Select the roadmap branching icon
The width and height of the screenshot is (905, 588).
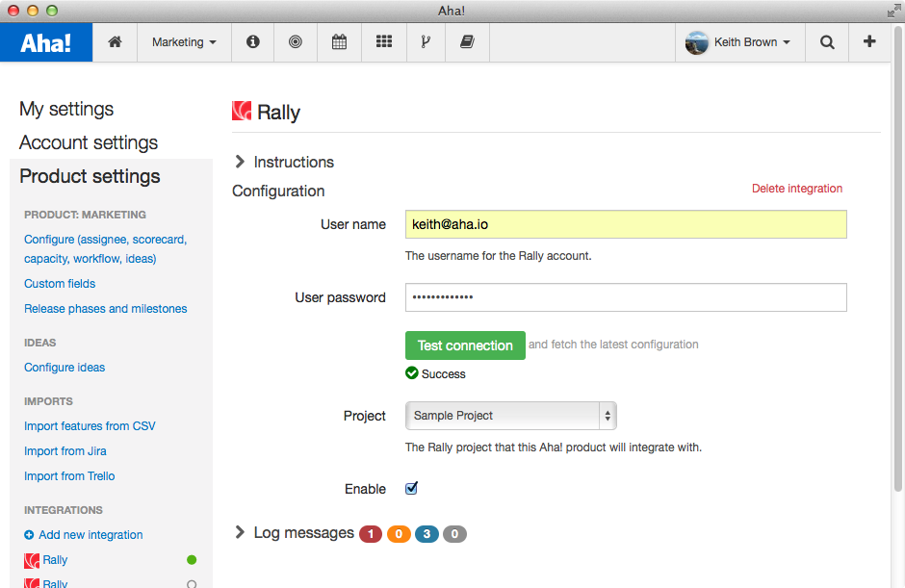coord(427,41)
